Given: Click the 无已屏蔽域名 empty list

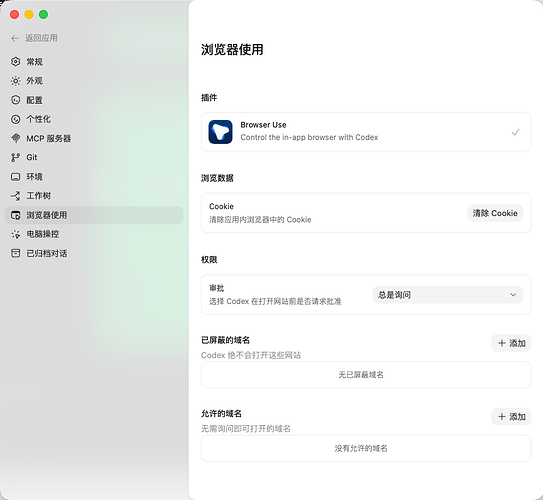Looking at the screenshot, I should tap(366, 375).
